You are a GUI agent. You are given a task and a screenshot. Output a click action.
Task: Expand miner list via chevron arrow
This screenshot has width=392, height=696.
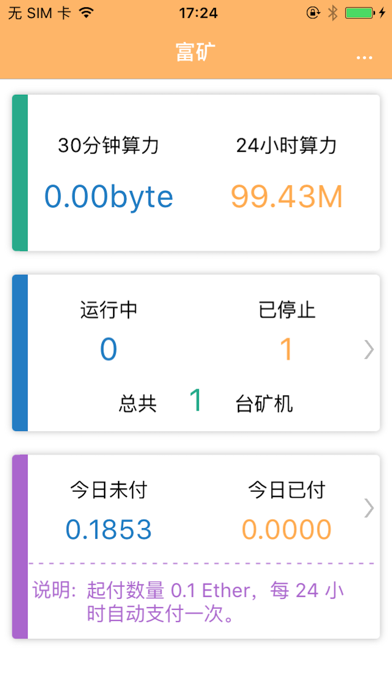(369, 350)
